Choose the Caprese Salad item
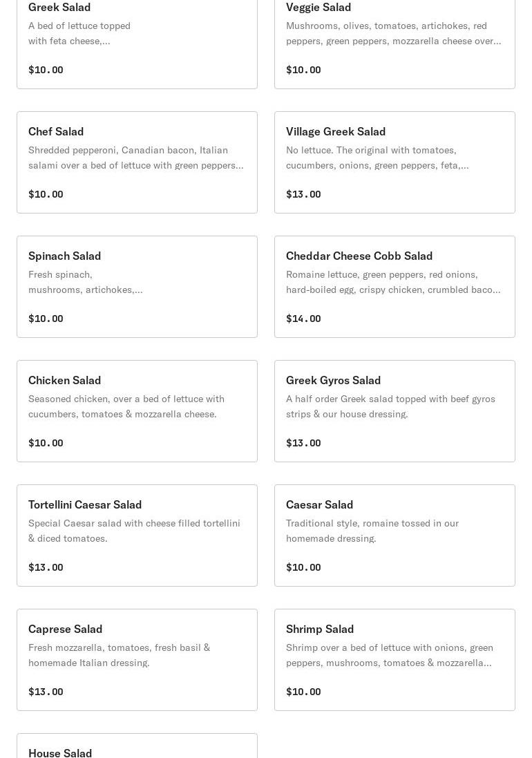 [x=137, y=660]
